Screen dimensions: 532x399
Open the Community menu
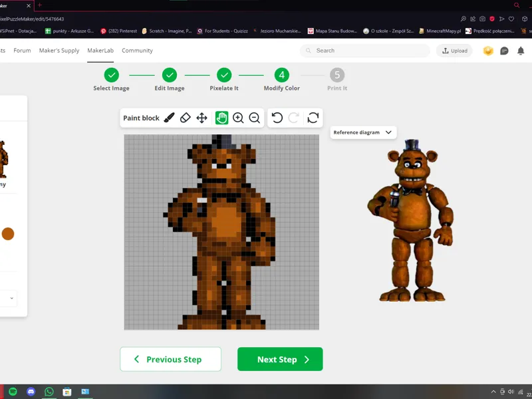pos(137,51)
